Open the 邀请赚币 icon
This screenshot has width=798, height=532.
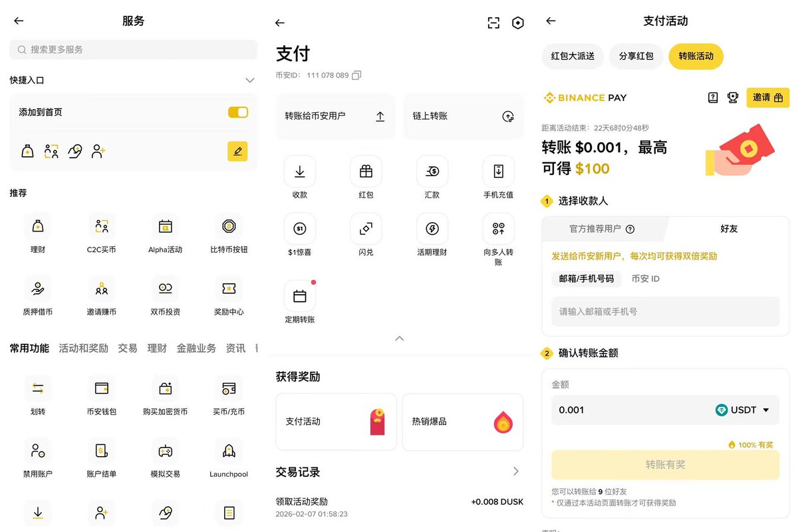pos(102,289)
